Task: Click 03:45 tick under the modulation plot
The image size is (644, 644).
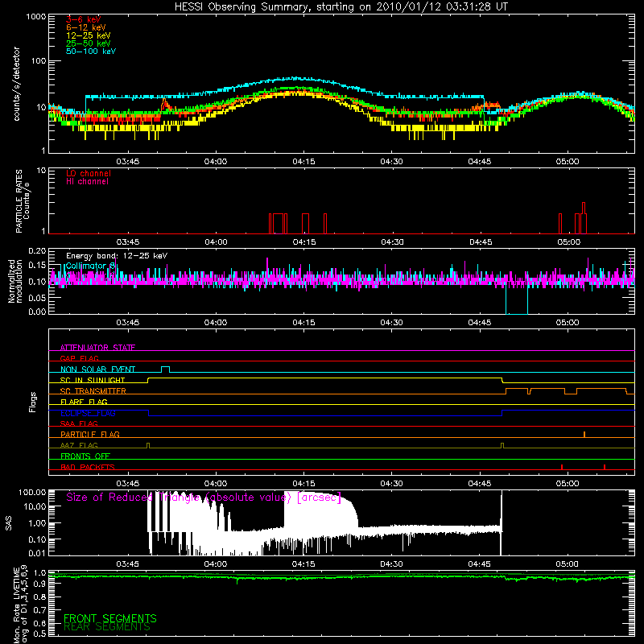Action: (128, 323)
